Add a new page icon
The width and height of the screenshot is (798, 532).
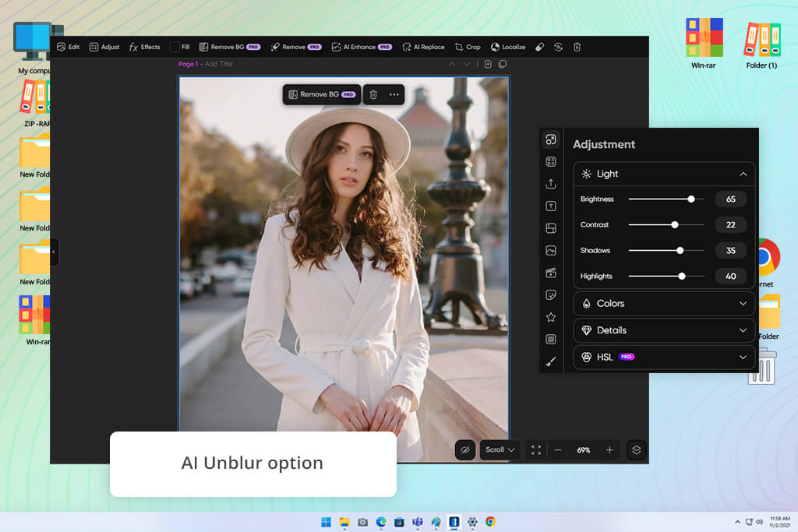tap(488, 64)
